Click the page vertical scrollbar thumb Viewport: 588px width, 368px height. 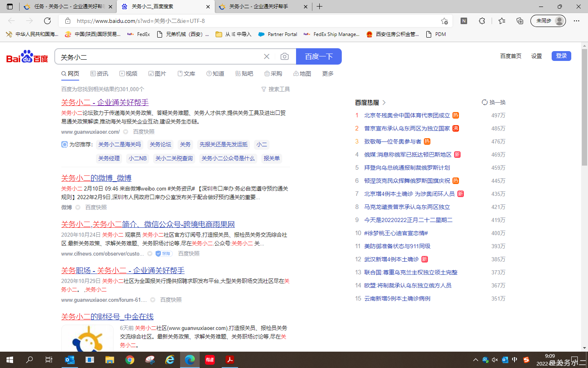click(584, 107)
